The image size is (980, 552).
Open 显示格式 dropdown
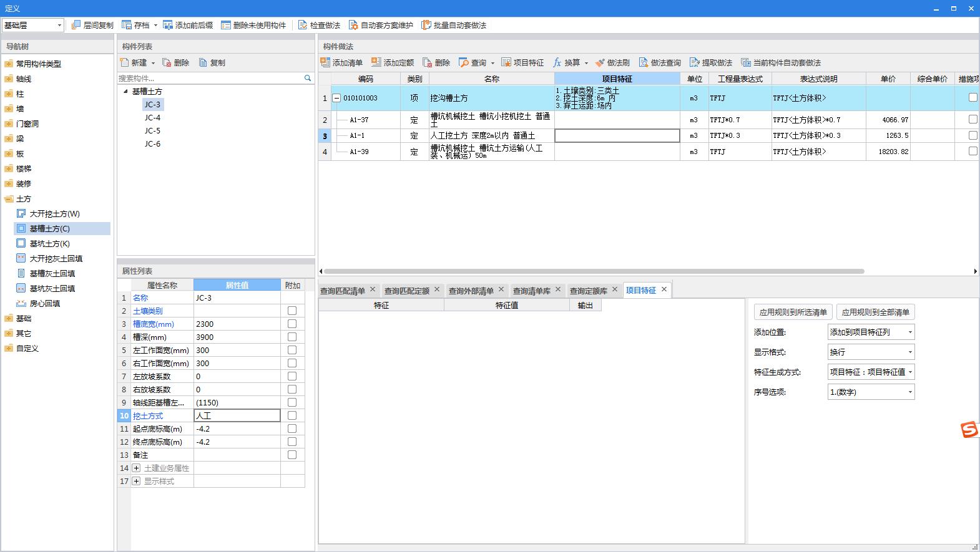pos(871,352)
